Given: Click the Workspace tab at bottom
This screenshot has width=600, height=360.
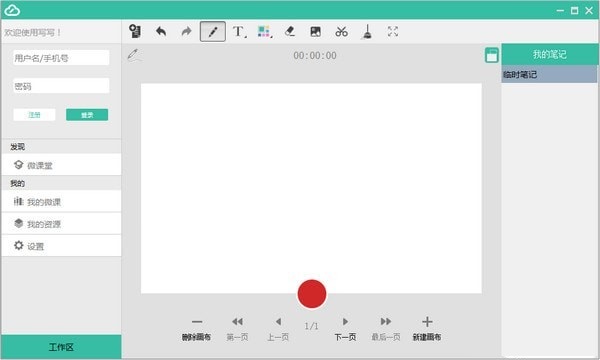Looking at the screenshot, I should pyautogui.click(x=61, y=347).
